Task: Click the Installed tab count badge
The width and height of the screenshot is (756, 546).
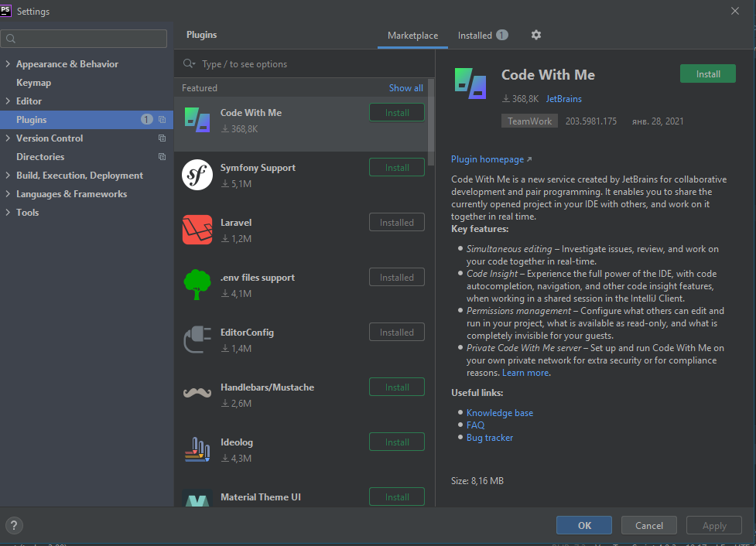Action: 502,35
